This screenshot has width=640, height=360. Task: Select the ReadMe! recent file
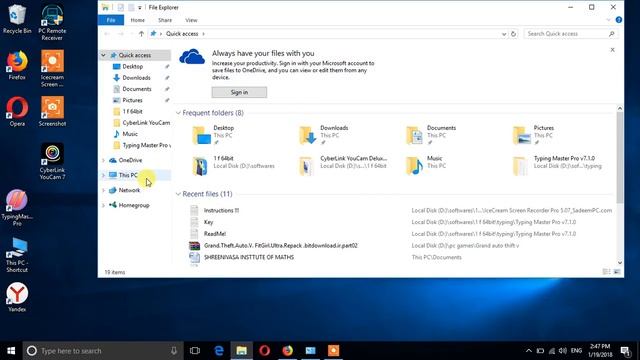pyautogui.click(x=215, y=234)
